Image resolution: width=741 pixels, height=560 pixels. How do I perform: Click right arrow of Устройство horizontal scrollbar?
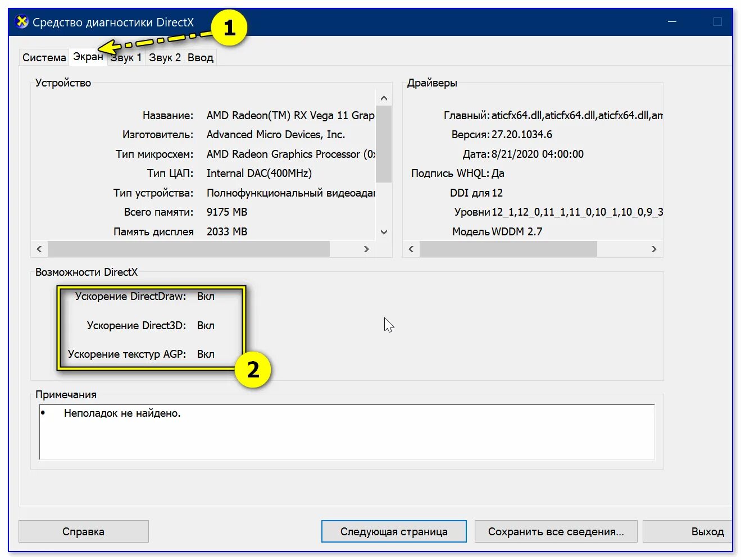(x=366, y=249)
